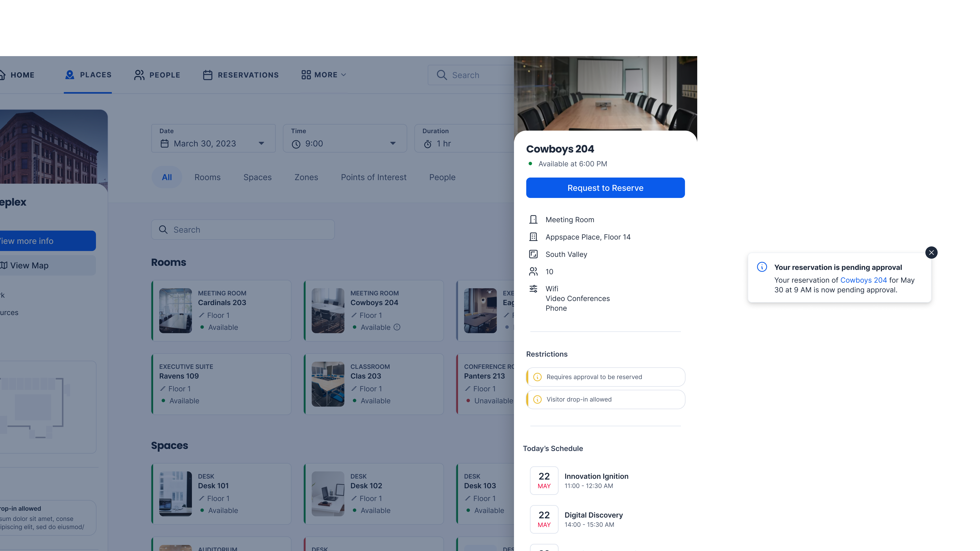The image size is (980, 551).
Task: Click the top bar Search field
Action: point(471,75)
